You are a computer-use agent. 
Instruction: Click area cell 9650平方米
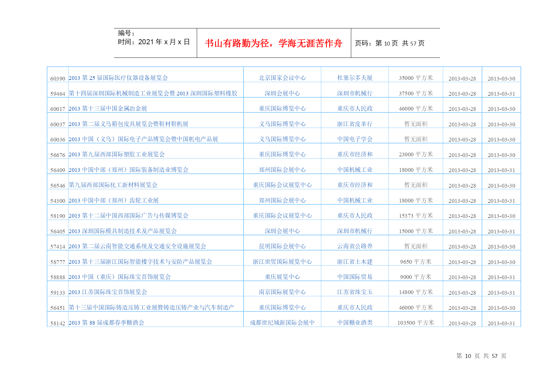[x=416, y=262]
